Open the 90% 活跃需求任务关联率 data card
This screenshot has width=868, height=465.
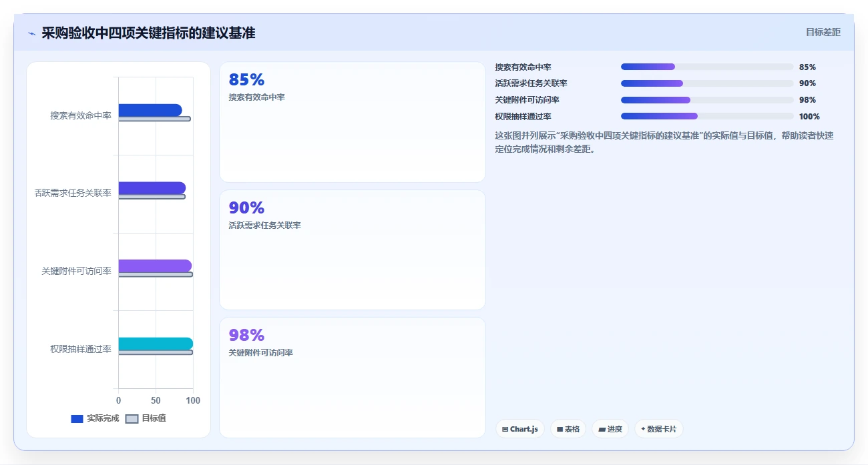click(x=353, y=250)
